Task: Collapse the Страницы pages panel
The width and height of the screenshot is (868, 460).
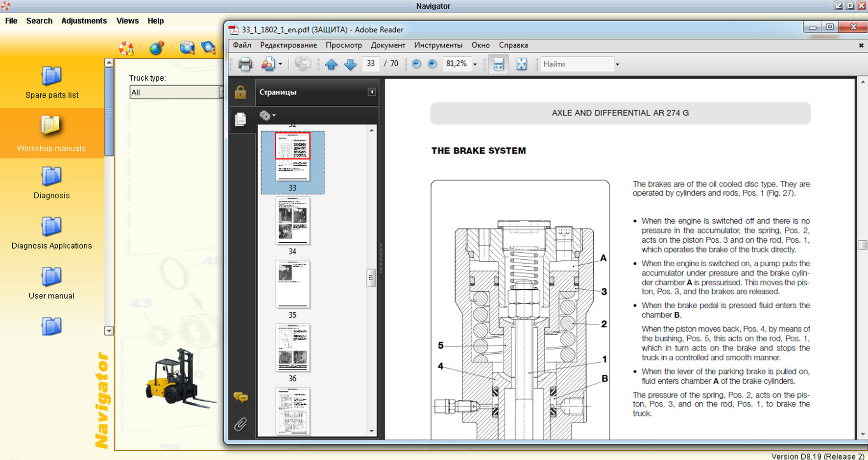Action: (x=372, y=92)
